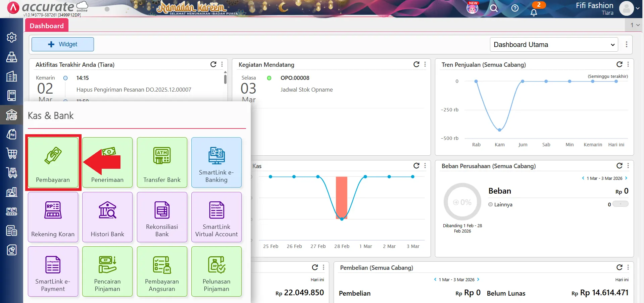Screen dimensions: 644x303
Task: Open the Pembayaran menu tile
Action: coord(53,162)
